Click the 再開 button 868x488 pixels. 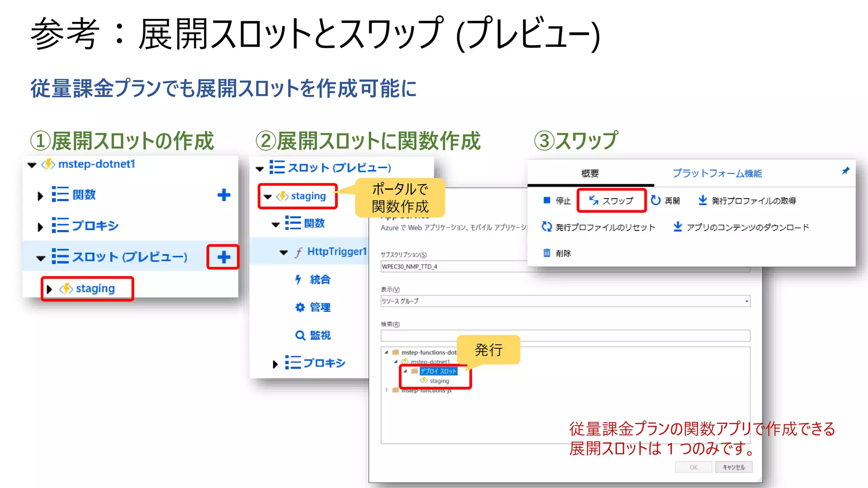pos(665,200)
